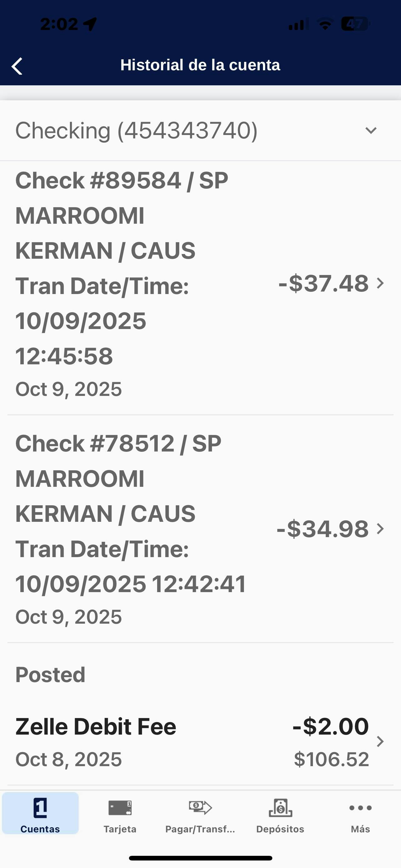
Task: Open Check #89584 transaction entry
Action: pyautogui.click(x=121, y=285)
